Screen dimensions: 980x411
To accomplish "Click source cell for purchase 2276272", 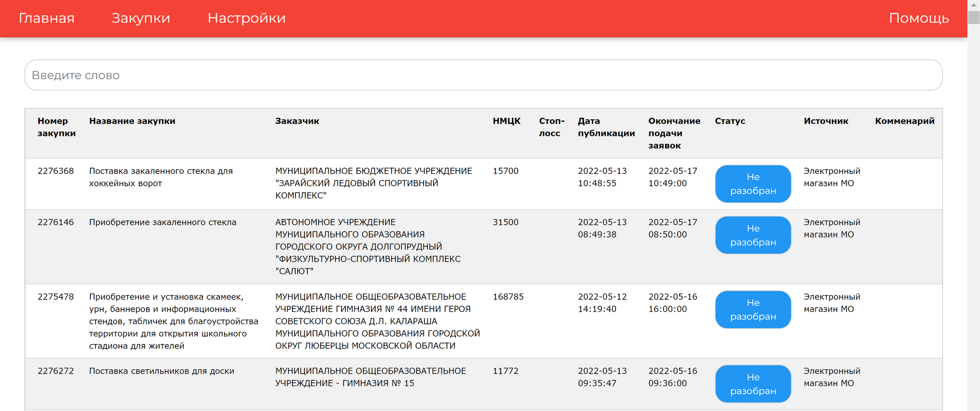I will (832, 377).
